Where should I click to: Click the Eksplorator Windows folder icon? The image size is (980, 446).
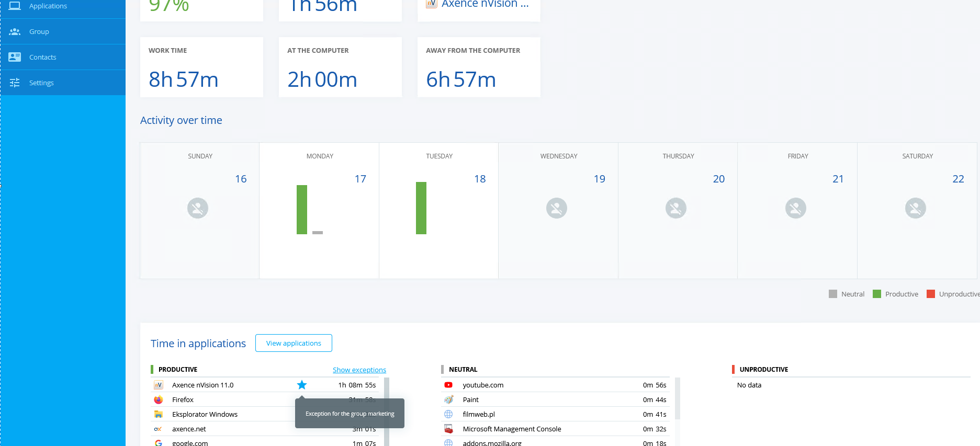point(158,415)
